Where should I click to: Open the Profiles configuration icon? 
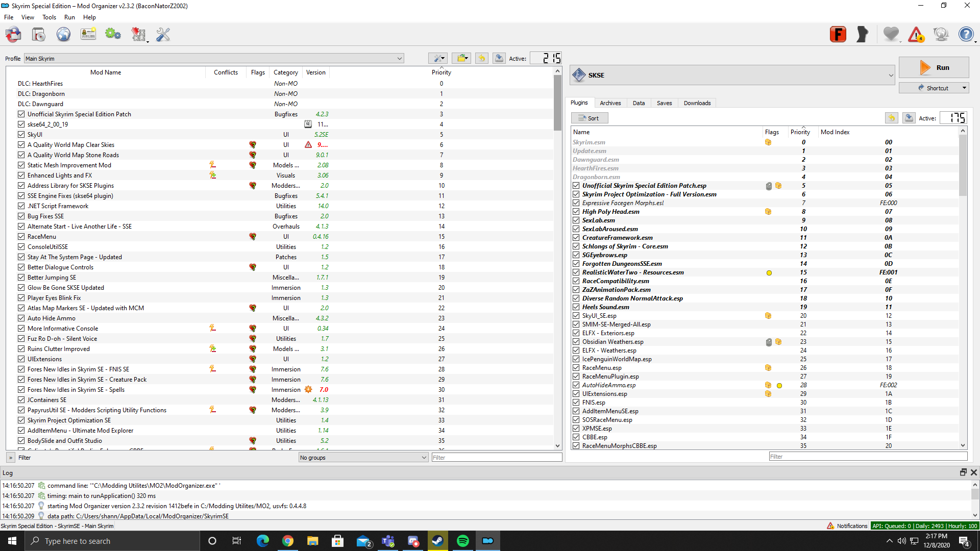(x=88, y=35)
